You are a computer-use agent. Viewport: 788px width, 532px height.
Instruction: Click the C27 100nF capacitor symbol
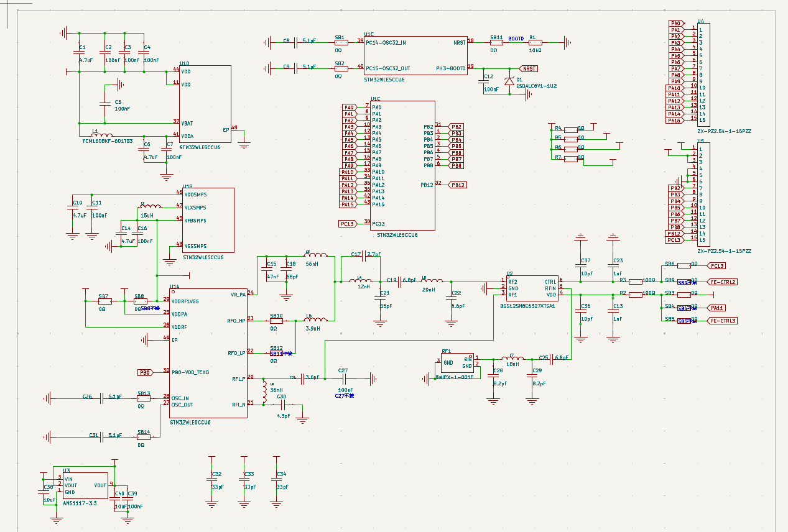coord(343,378)
